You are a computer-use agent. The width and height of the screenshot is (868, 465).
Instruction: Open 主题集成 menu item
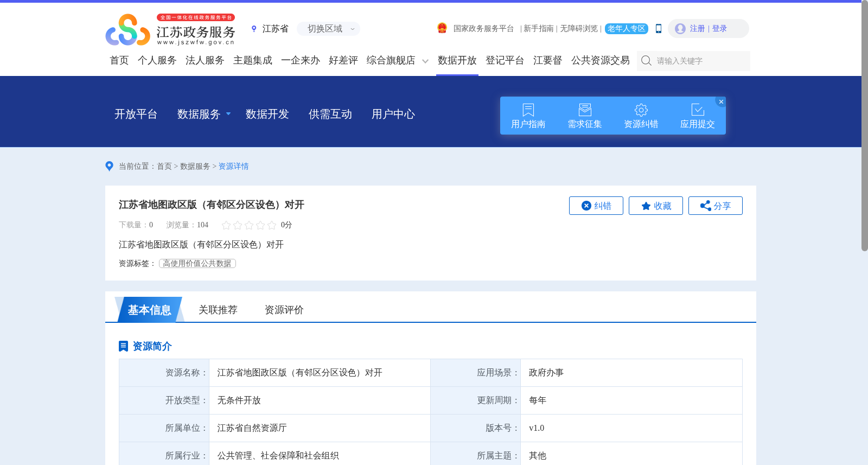(x=253, y=60)
